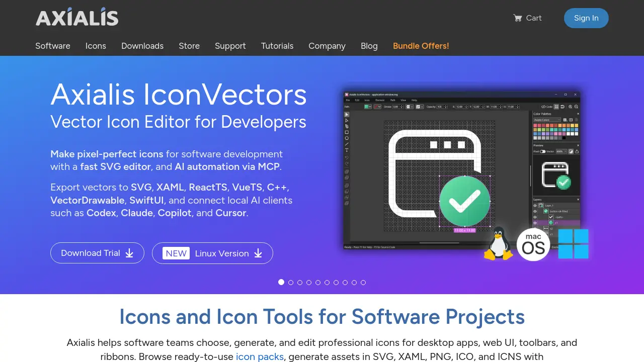644x362 pixels.
Task: Select the arrow selection tool in IconVectors screenshot
Action: (347, 115)
